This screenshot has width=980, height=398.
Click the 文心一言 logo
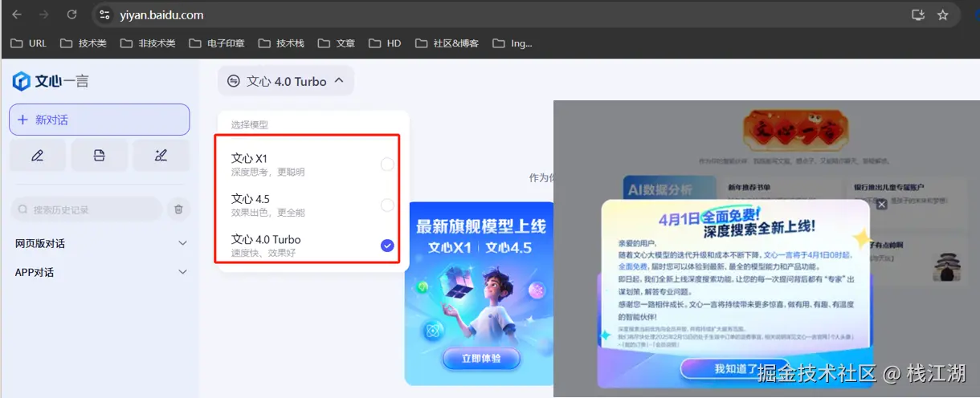click(x=50, y=81)
